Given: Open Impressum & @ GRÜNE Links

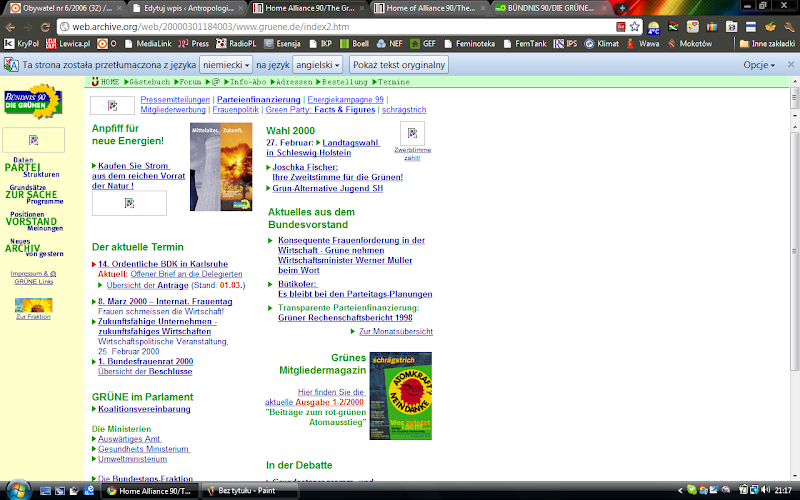Looking at the screenshot, I should coord(34,278).
